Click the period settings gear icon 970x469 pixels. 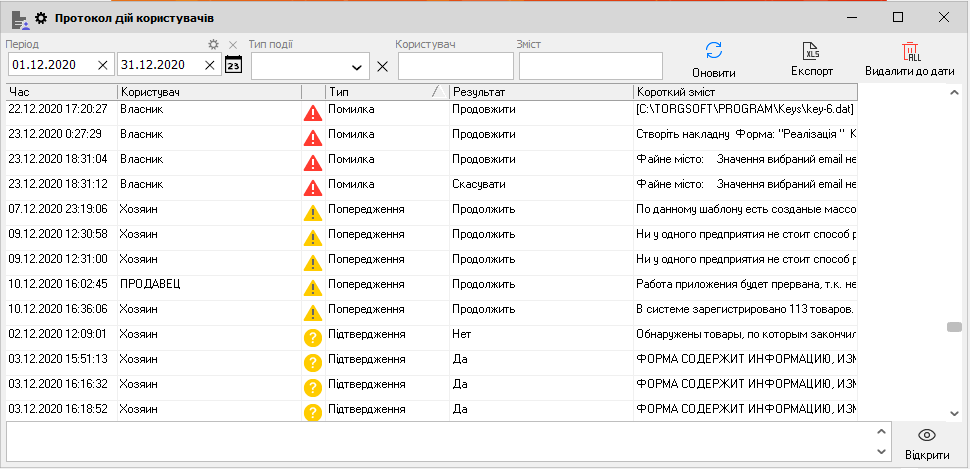(212, 45)
